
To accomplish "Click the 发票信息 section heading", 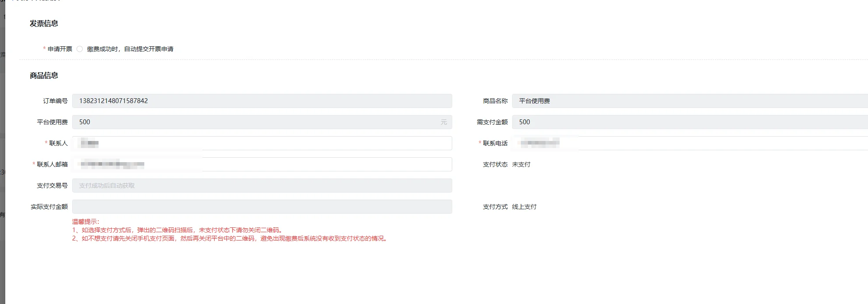I will 44,23.
